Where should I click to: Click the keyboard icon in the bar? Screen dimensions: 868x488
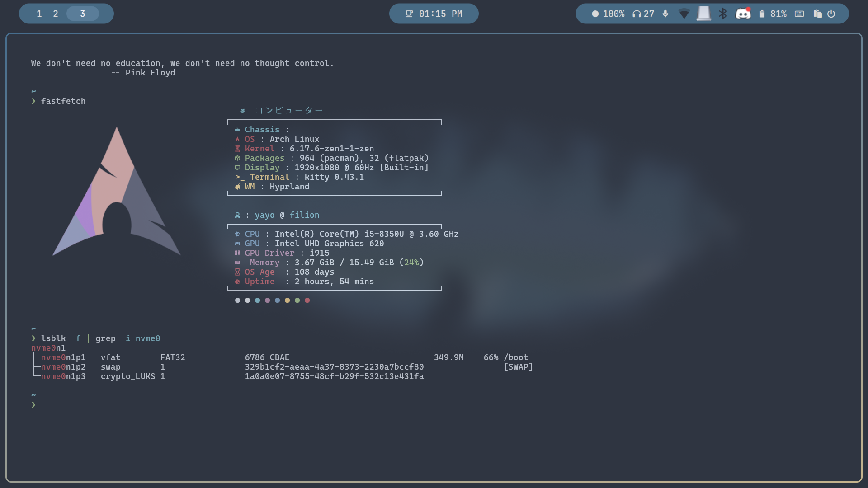[799, 14]
